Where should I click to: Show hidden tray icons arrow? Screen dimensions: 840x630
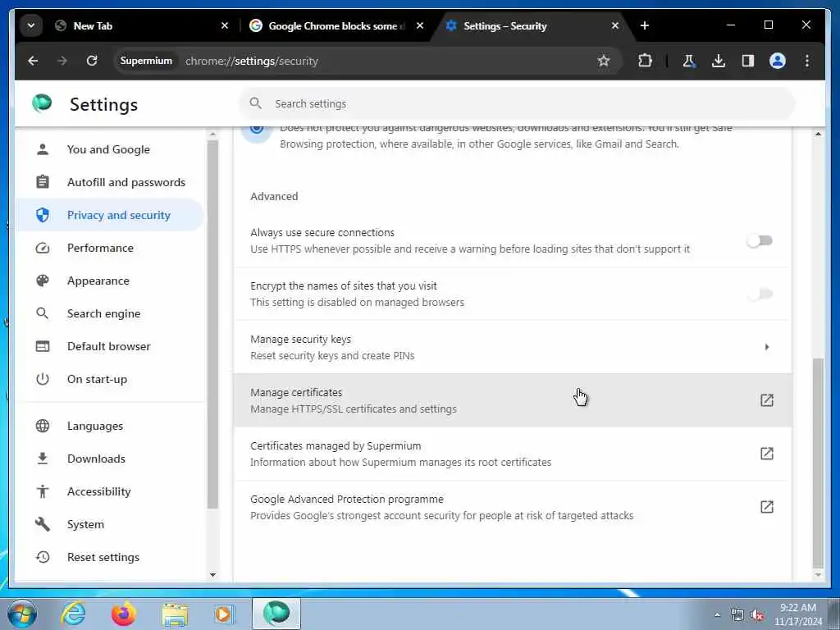[x=717, y=615]
